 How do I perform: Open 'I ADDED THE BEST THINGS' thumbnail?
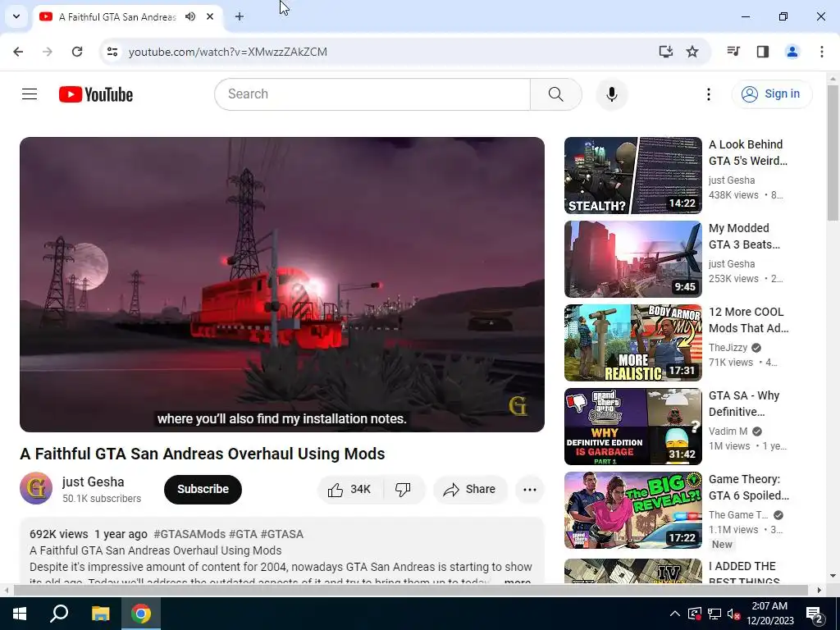tap(632, 571)
